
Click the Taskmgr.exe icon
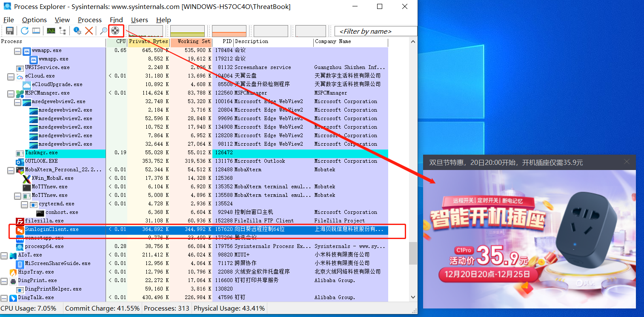20,153
